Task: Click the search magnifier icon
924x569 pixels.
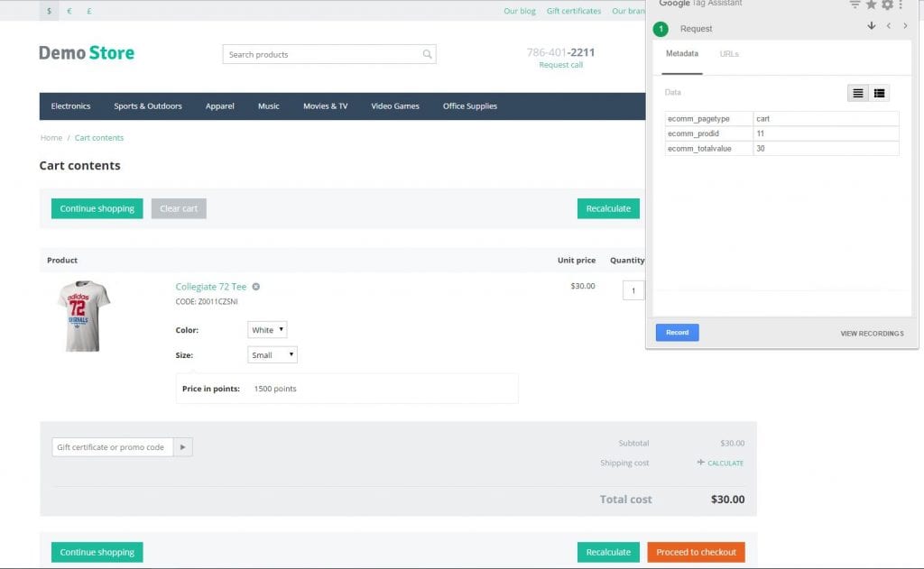Action: pyautogui.click(x=427, y=55)
